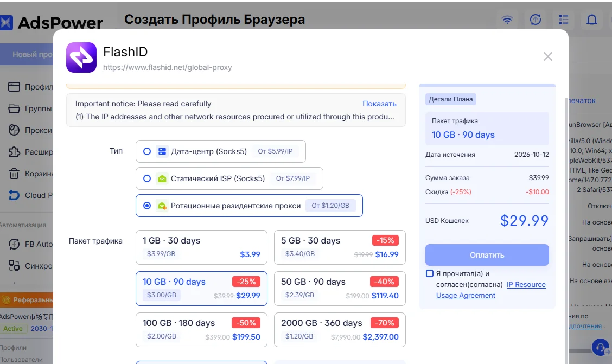This screenshot has height=364, width=612.
Task: Click the FlashID logo icon
Action: (x=81, y=58)
